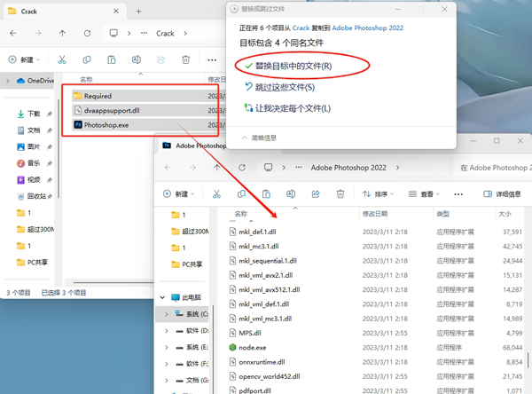Image resolution: width=532 pixels, height=394 pixels.
Task: Go up one level in Photoshop 2022 window
Action: point(217,168)
